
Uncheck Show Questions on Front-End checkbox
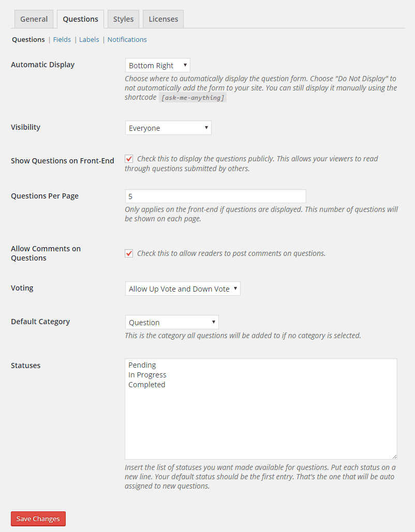[129, 159]
